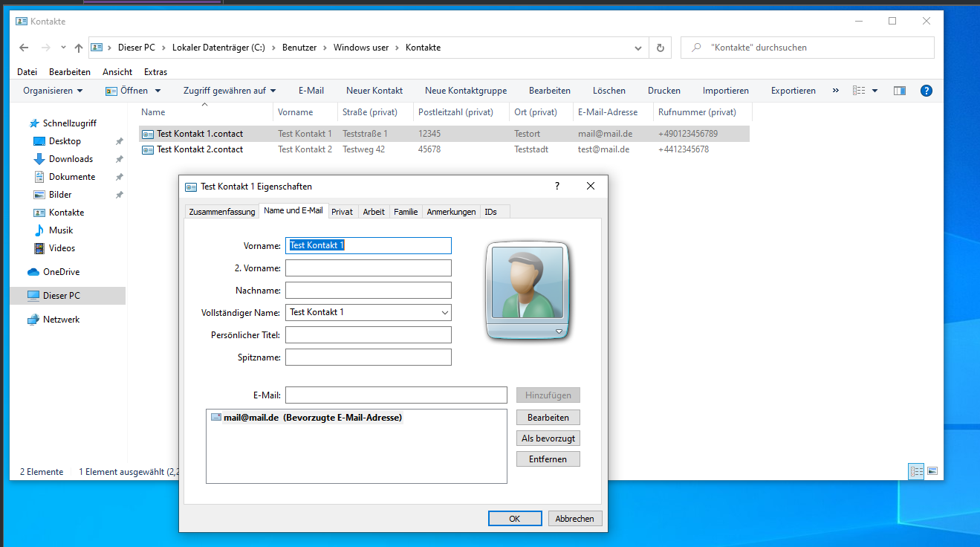
Task: Open Videos folder in sidebar
Action: pos(62,248)
